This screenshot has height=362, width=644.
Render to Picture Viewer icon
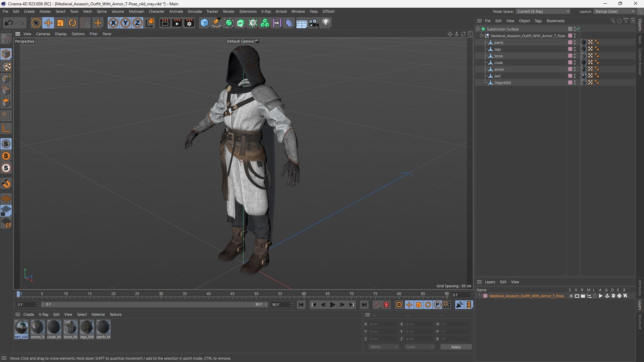[177, 23]
